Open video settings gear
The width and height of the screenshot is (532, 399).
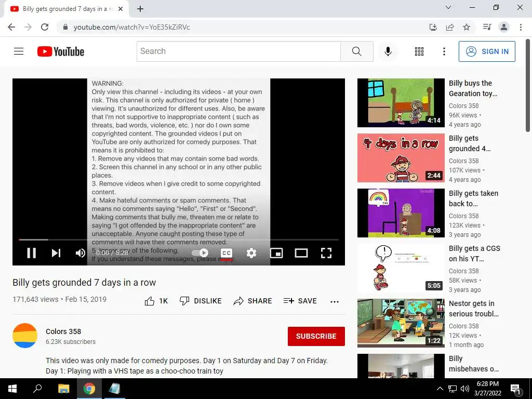coord(251,253)
